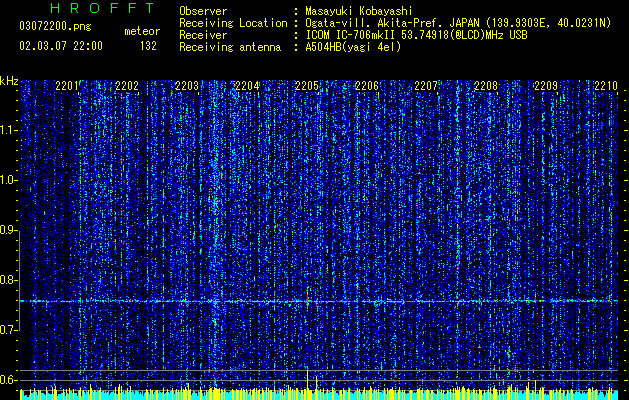Image resolution: width=629 pixels, height=400 pixels.
Task: Click the Observer label
Action: pos(203,11)
